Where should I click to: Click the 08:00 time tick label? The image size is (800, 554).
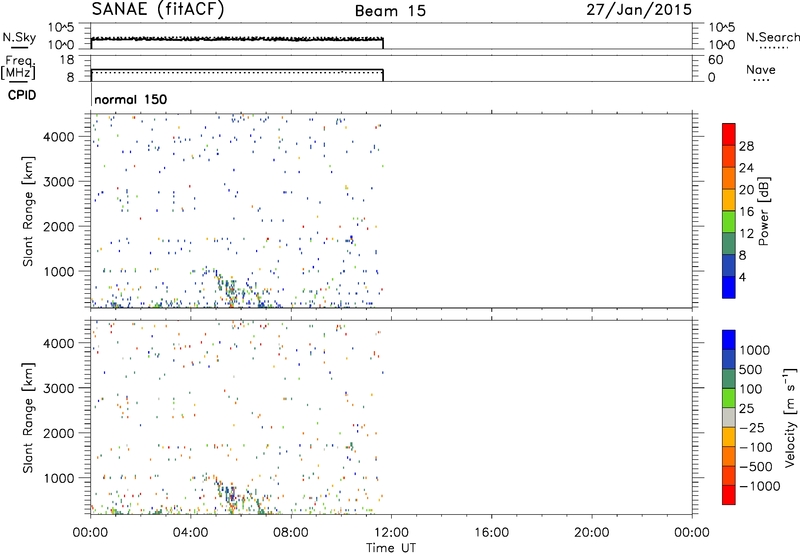click(x=291, y=533)
